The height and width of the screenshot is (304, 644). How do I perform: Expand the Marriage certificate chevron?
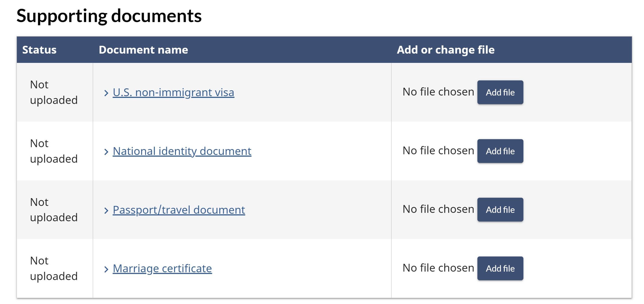click(x=106, y=269)
